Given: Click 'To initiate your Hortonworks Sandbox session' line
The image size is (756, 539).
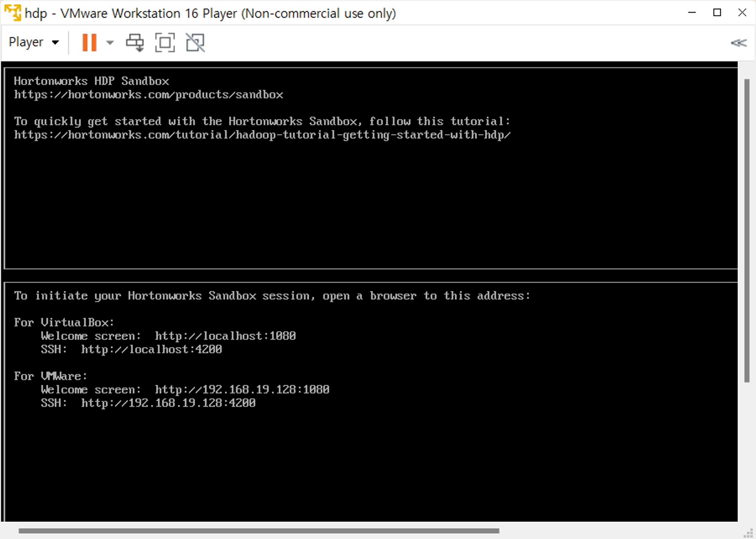Looking at the screenshot, I should pos(272,296).
